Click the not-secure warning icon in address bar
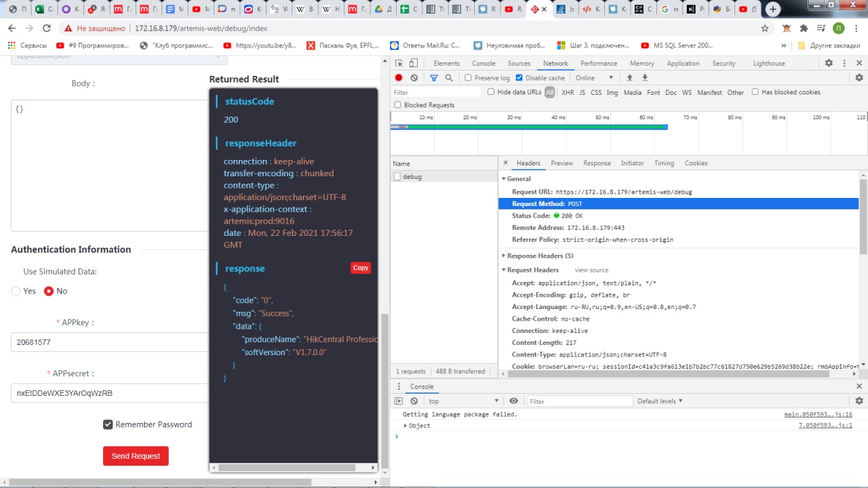The height and width of the screenshot is (488, 868). pos(68,28)
